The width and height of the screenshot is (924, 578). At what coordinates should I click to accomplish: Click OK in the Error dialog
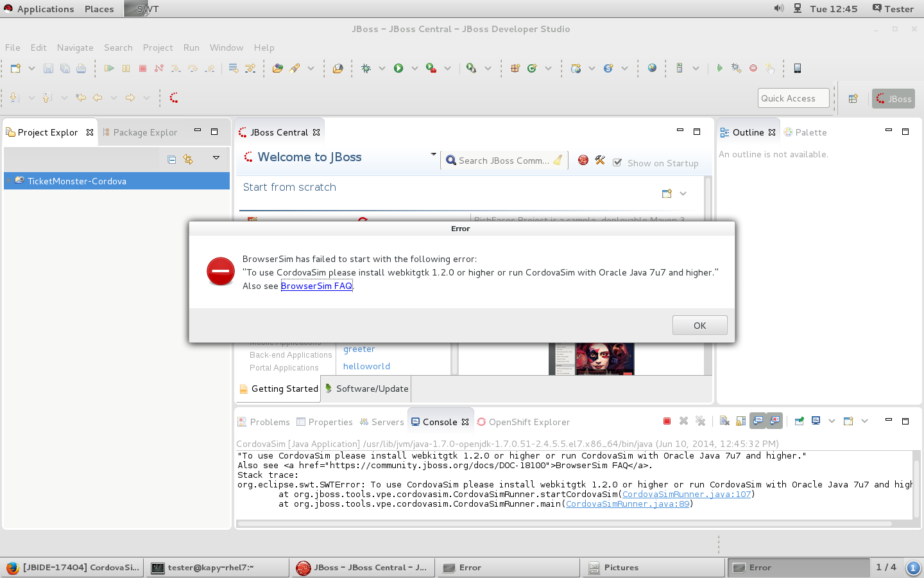coord(699,326)
